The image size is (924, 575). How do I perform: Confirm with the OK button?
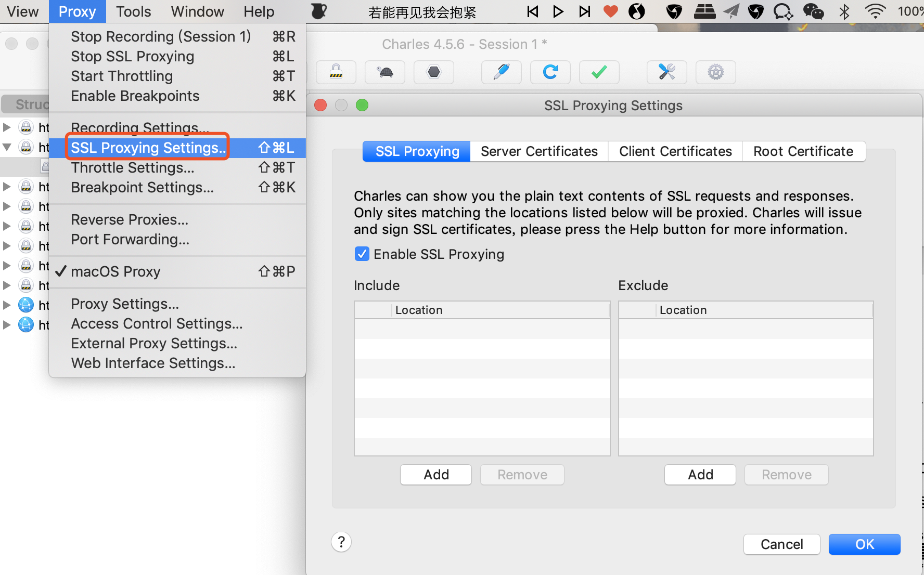(865, 544)
